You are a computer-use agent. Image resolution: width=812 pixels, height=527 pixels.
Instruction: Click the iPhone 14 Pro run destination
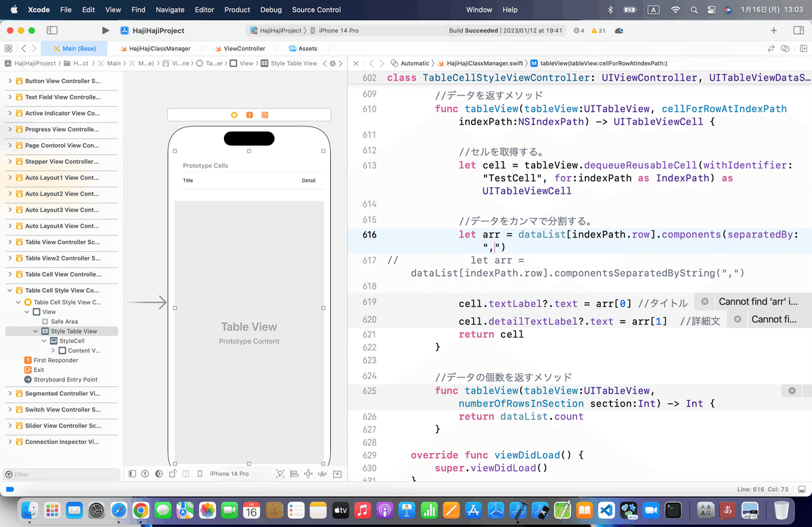coord(334,30)
